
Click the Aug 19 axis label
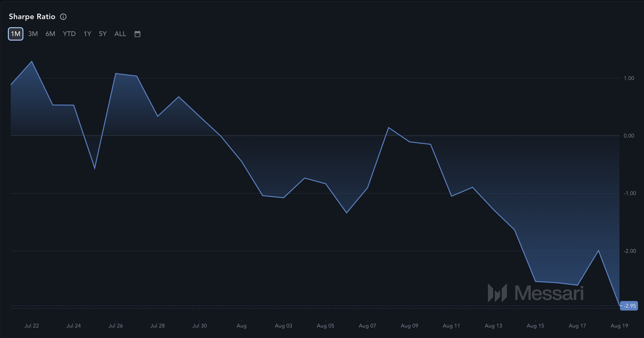(619, 326)
